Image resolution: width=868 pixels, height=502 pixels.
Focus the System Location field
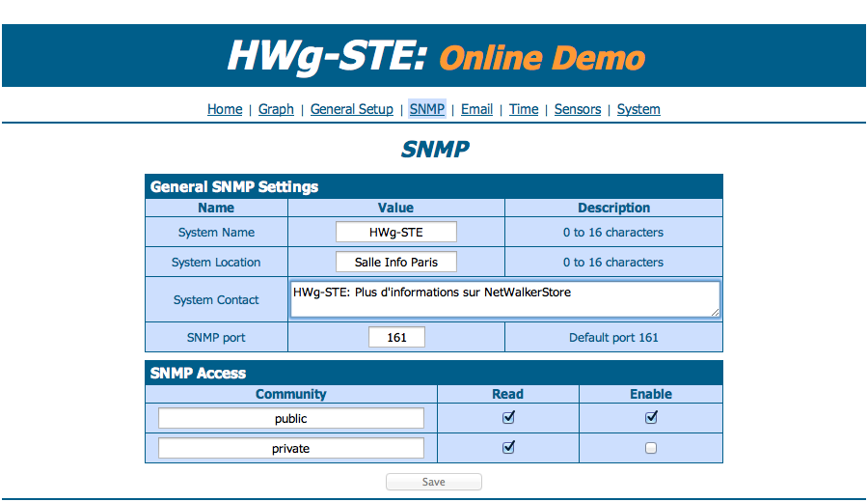[x=396, y=262]
